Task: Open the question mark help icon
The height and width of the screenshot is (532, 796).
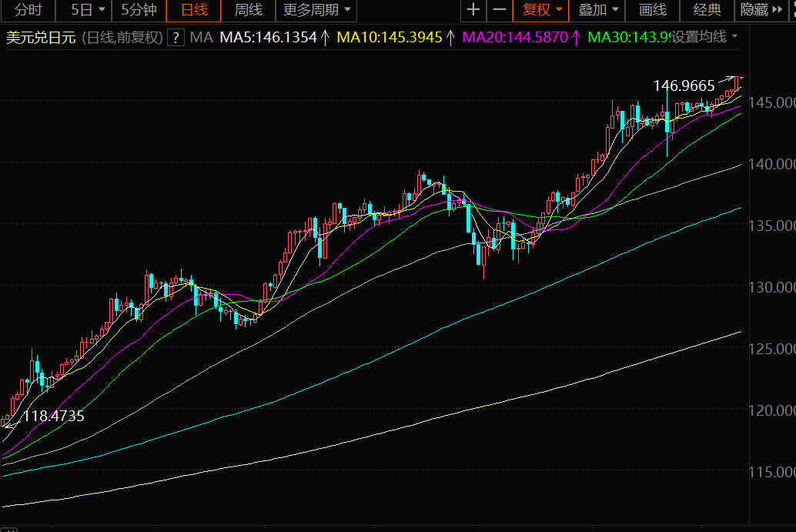Action: tap(176, 38)
